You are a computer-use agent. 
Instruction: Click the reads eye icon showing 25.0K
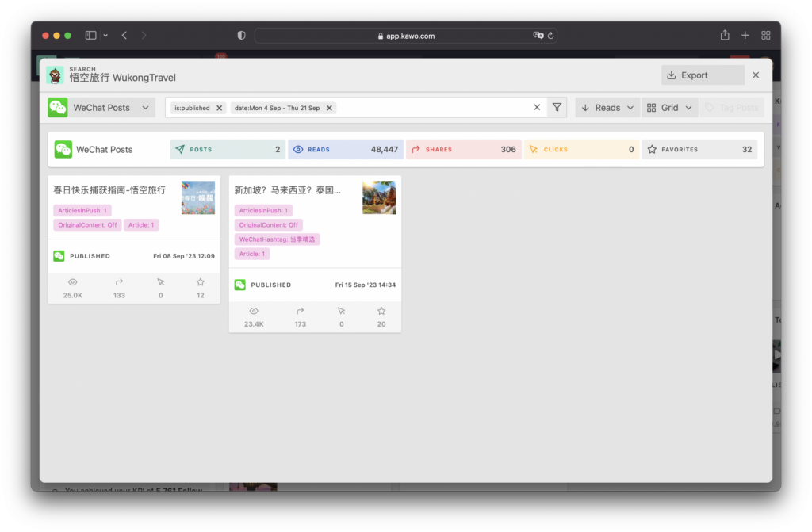click(x=72, y=282)
